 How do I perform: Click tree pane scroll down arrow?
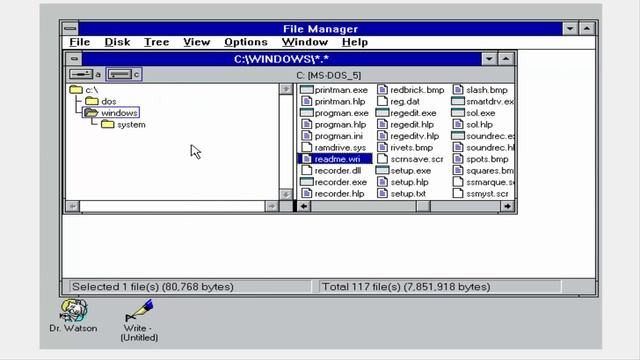286,194
